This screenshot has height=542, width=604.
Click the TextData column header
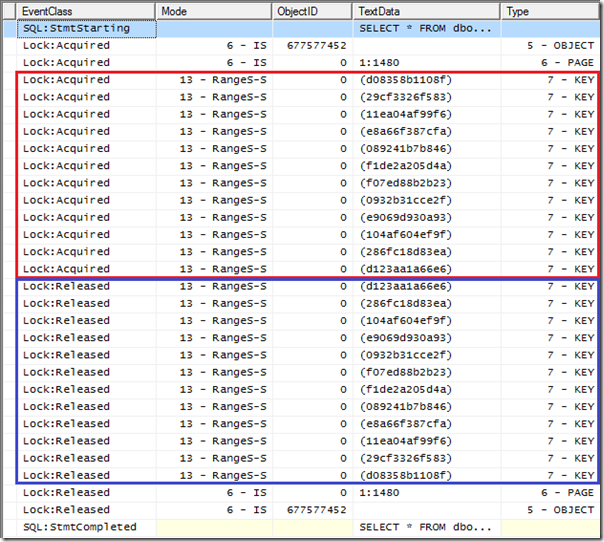tap(426, 11)
